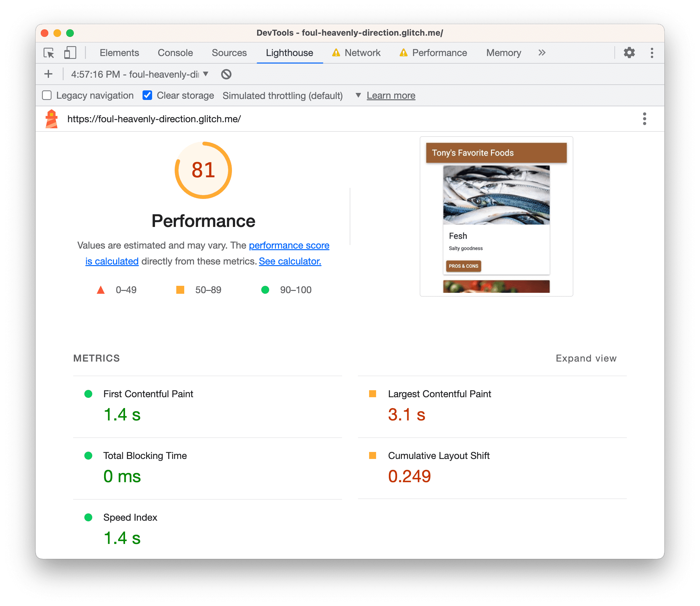Screen dimensions: 700x606
Task: Click the PROS & CONS button
Action: (x=463, y=266)
